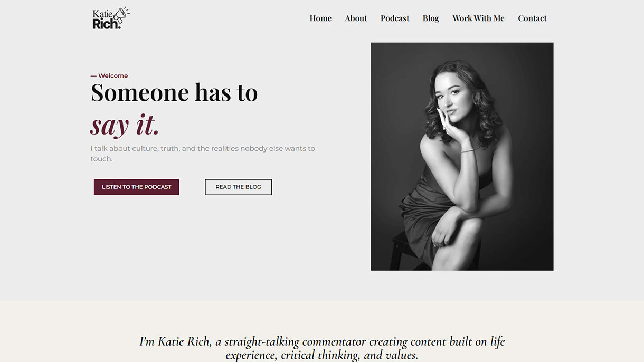
Task: Click the Welcome label above the heading
Action: tap(112, 75)
